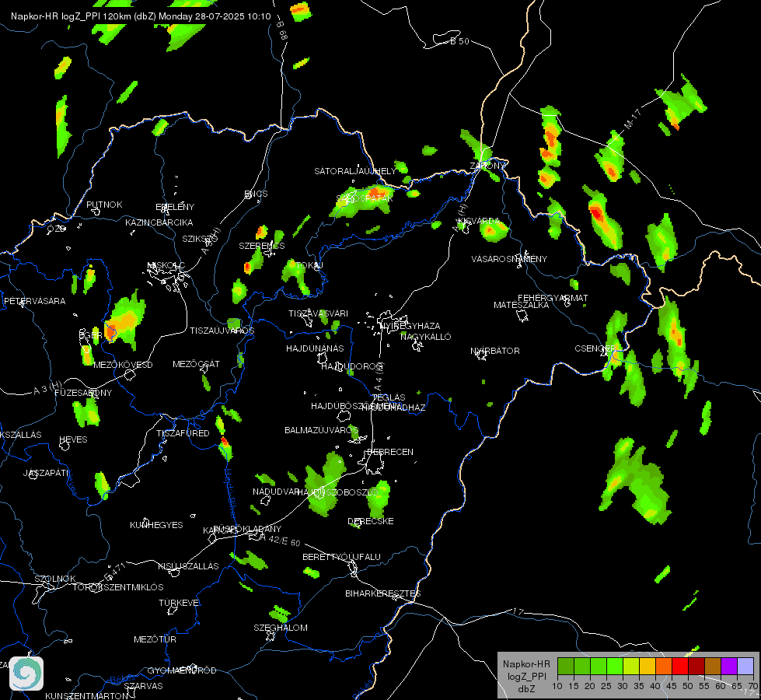Click the PUSPOKLADANY town label
This screenshot has width=761, height=700.
pos(247,529)
